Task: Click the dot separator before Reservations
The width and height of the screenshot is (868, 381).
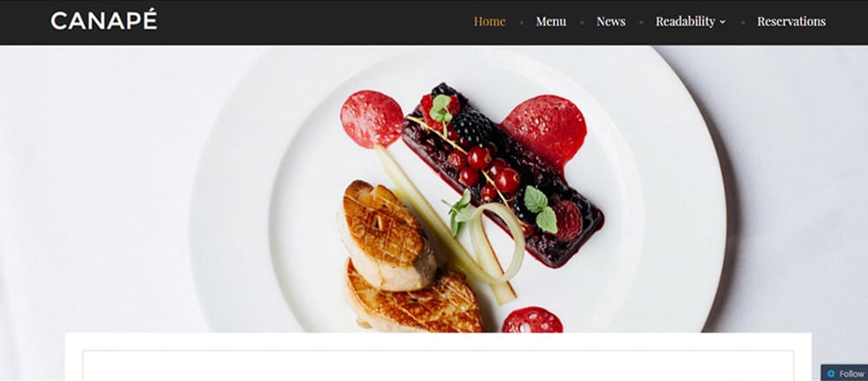Action: [743, 23]
